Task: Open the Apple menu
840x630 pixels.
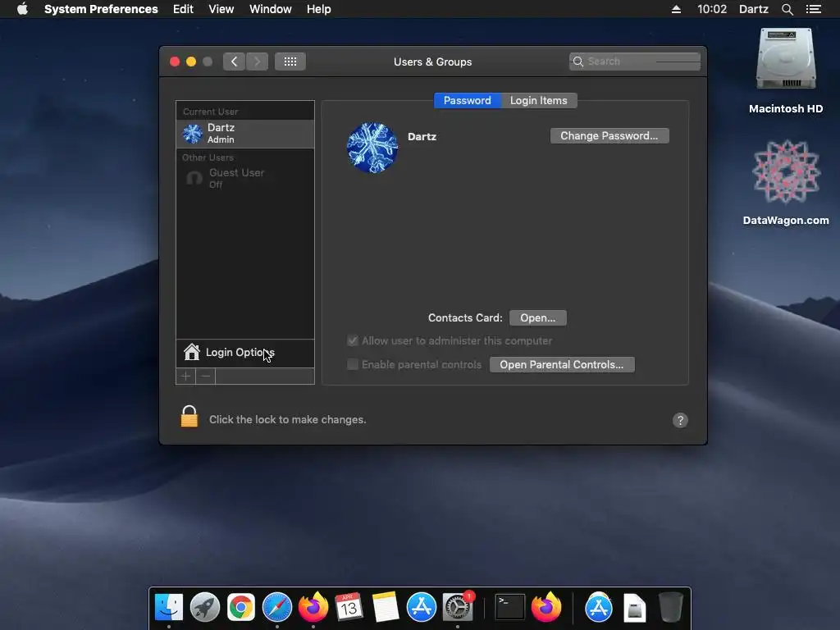Action: coord(22,9)
